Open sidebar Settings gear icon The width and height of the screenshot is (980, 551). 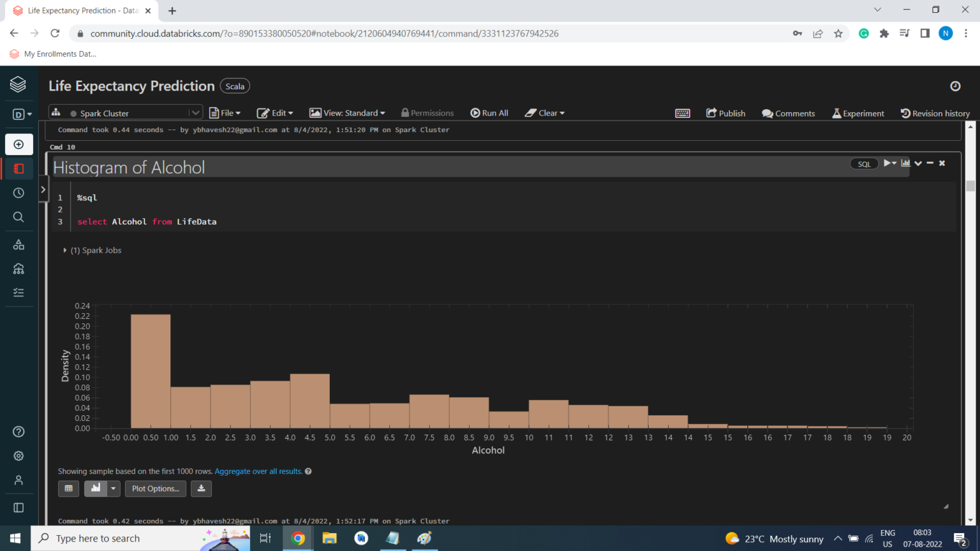pyautogui.click(x=19, y=456)
